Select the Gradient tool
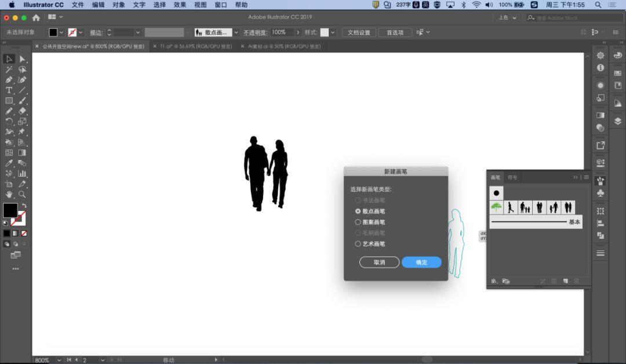Image resolution: width=626 pixels, height=364 pixels. 22,152
